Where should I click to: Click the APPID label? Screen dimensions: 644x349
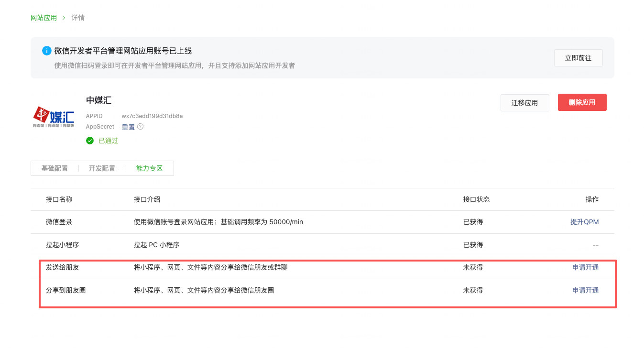pos(94,116)
